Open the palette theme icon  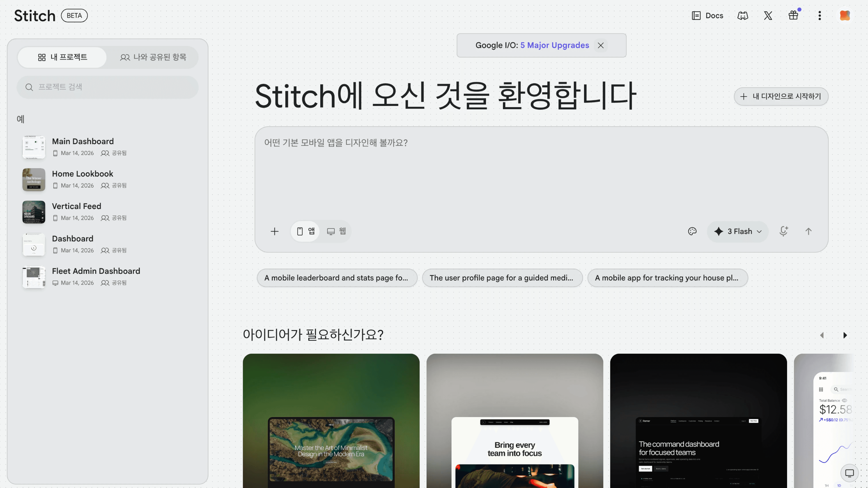[692, 231]
